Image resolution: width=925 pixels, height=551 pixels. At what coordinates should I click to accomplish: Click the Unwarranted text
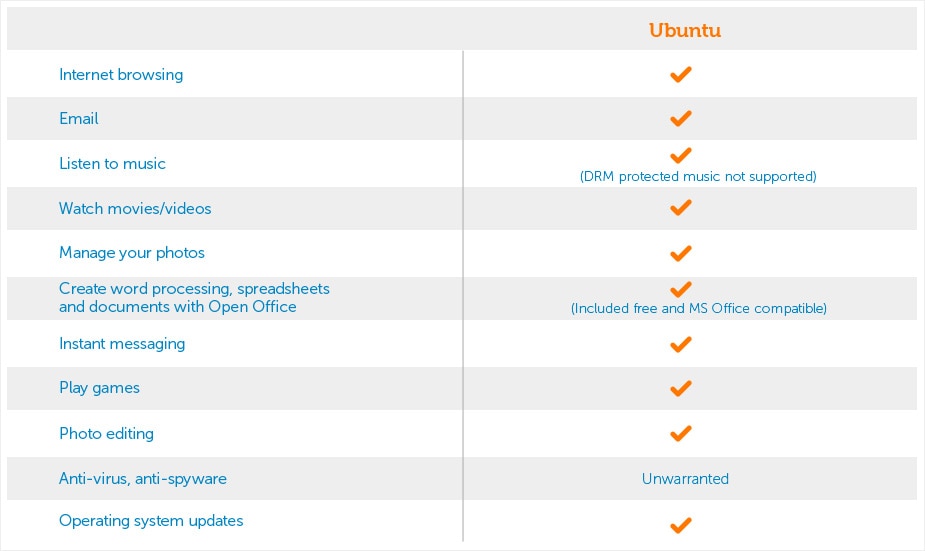click(685, 478)
